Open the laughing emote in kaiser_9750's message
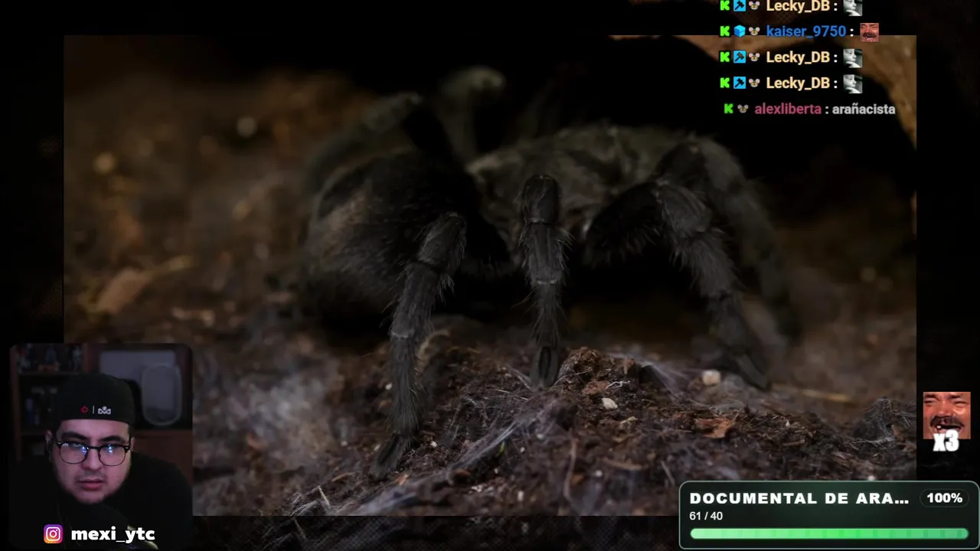The height and width of the screenshot is (551, 980). pyautogui.click(x=869, y=31)
